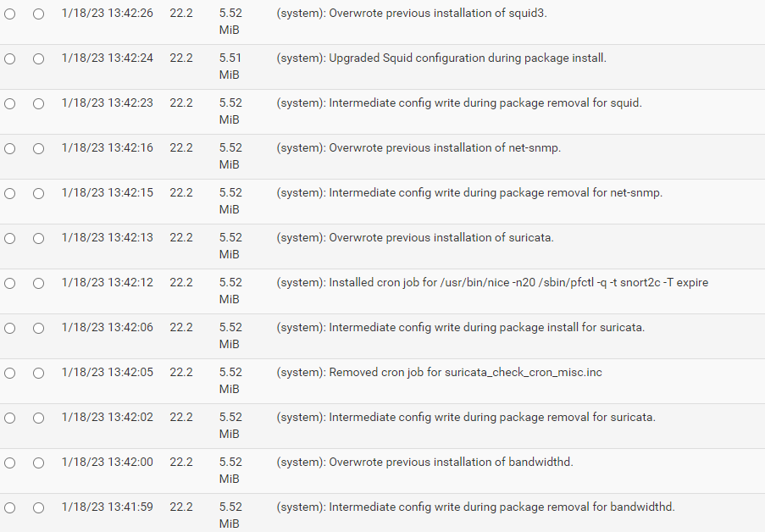Click the timestamp 1/18/23 13:42:15
The width and height of the screenshot is (765, 532).
pos(108,193)
